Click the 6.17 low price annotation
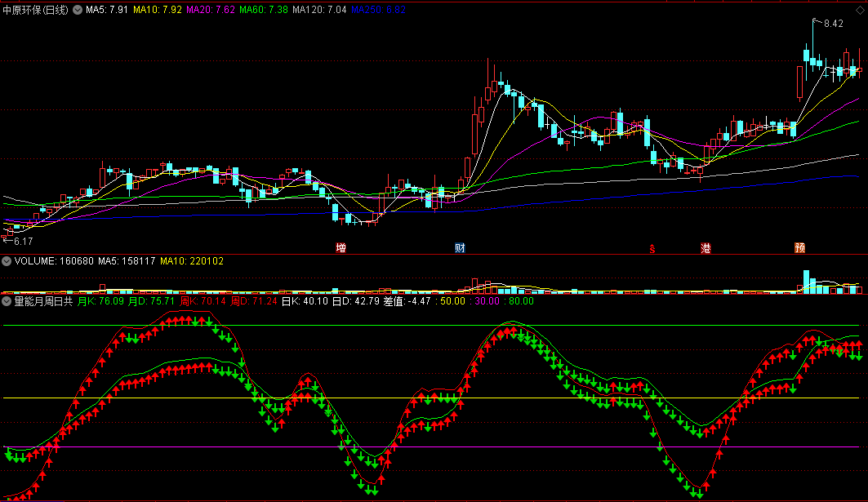868x502 pixels. pyautogui.click(x=23, y=242)
